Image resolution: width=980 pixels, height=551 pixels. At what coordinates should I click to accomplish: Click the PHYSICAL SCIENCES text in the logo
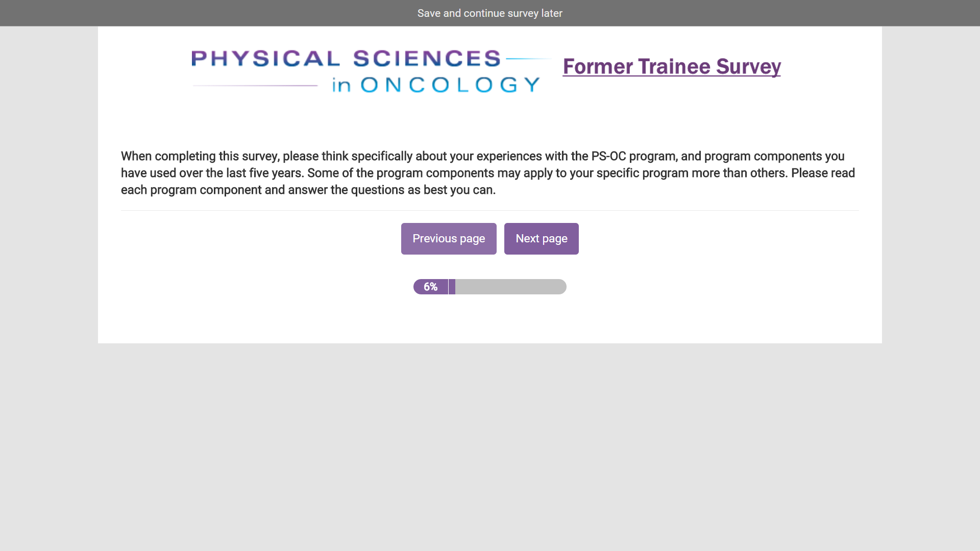pos(346,59)
